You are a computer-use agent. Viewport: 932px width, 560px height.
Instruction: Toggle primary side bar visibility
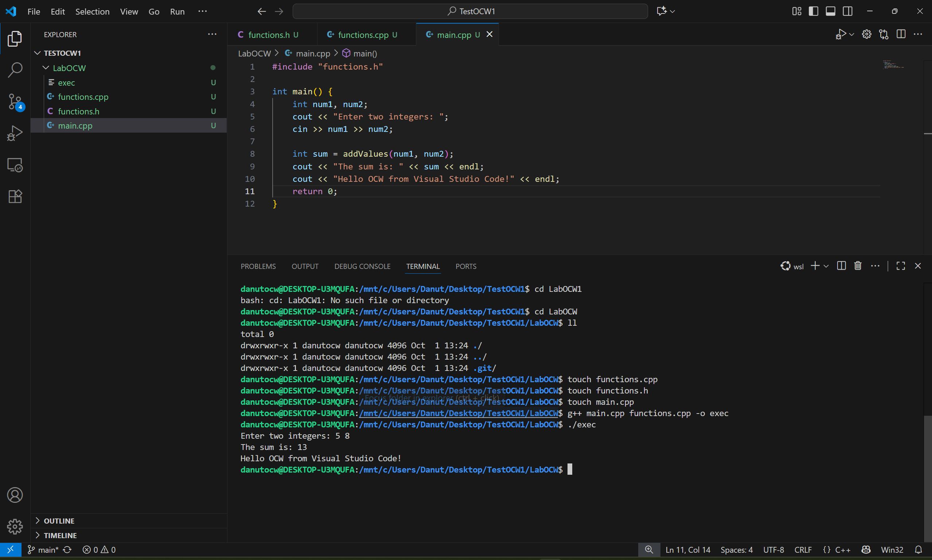pos(814,11)
